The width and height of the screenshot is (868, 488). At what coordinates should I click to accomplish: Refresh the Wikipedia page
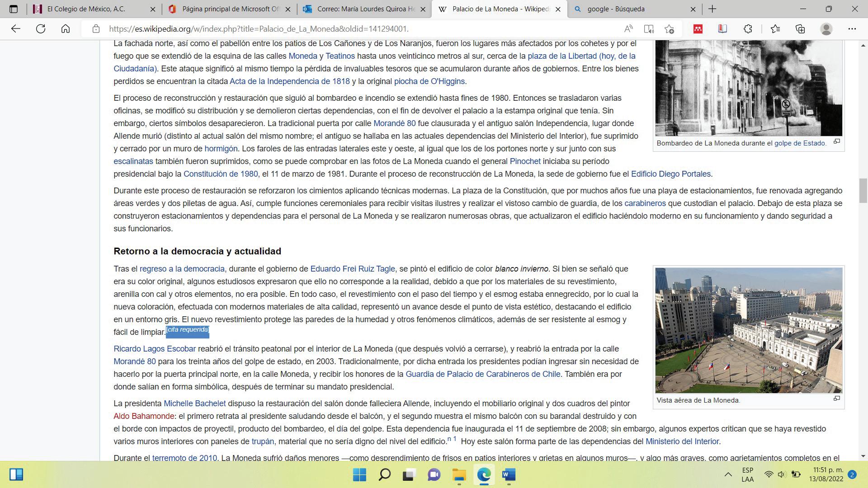click(41, 29)
